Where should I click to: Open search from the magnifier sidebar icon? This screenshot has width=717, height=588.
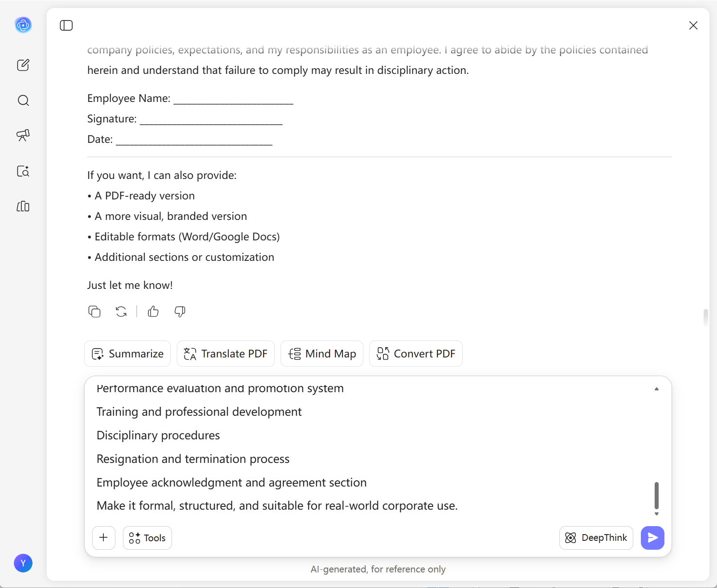tap(23, 101)
